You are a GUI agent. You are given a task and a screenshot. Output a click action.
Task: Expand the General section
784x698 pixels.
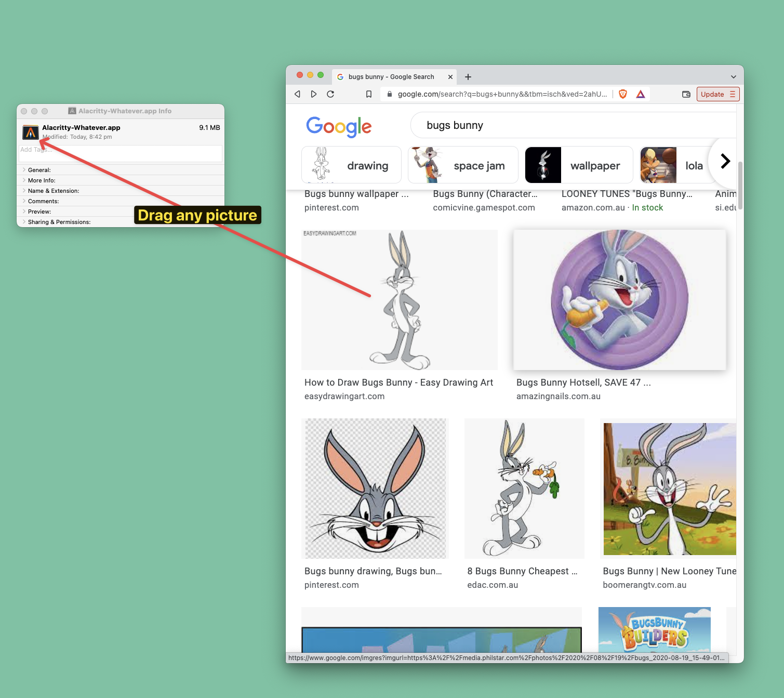[24, 170]
